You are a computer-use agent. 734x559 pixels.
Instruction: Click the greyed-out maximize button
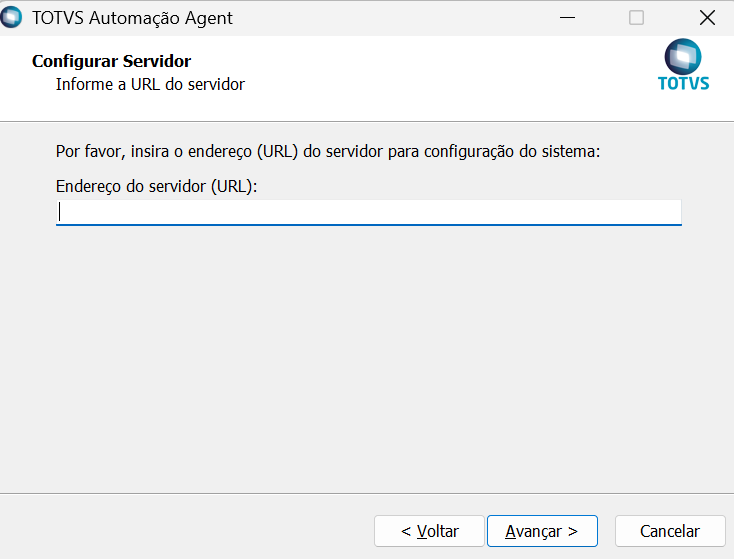click(x=636, y=18)
